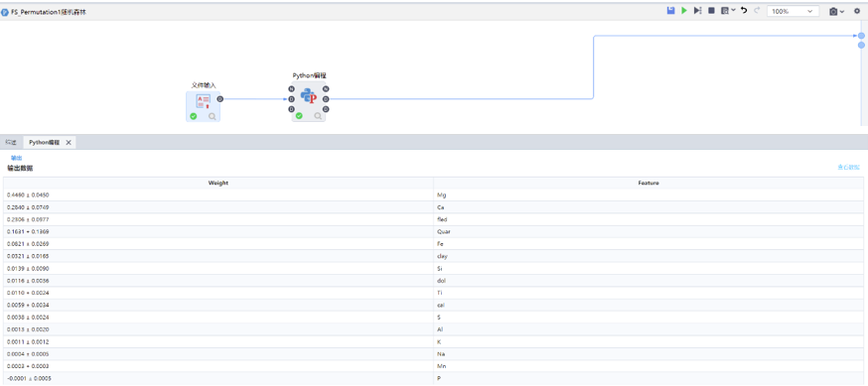Switch to the leftmost bottom panel tab

point(11,142)
